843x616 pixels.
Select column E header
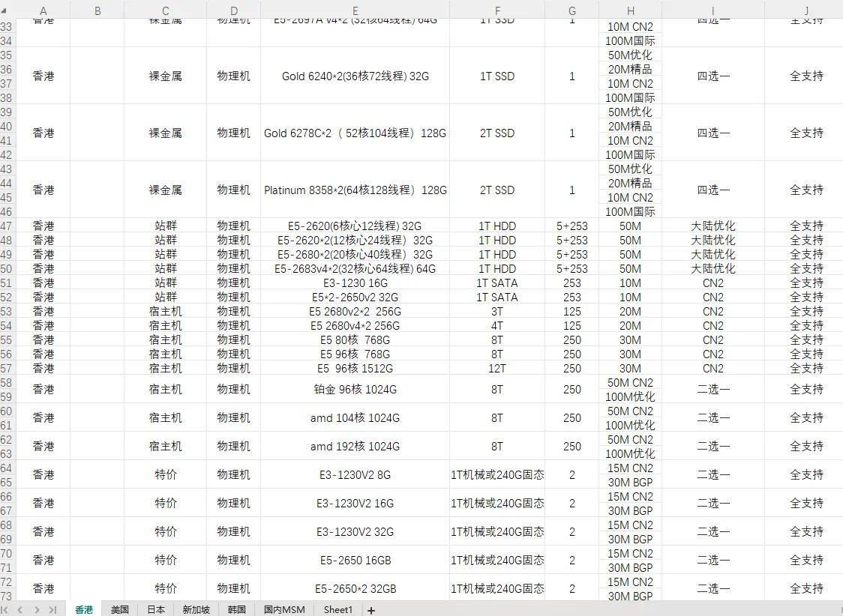(355, 10)
